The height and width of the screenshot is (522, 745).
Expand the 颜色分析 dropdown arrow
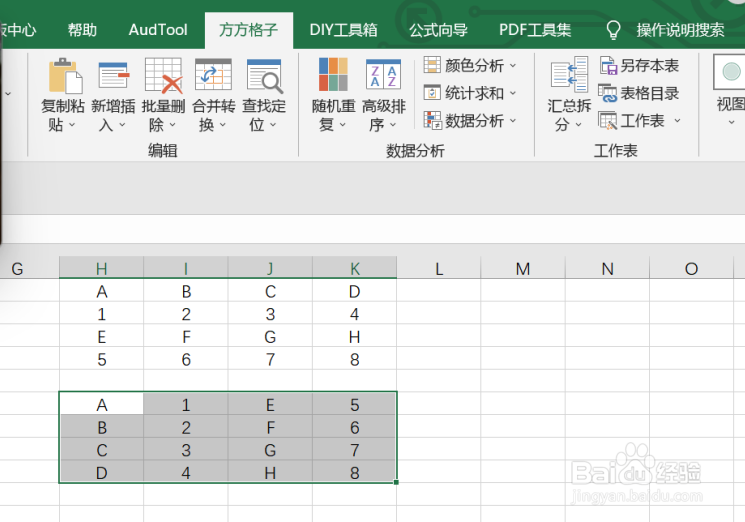(x=513, y=66)
